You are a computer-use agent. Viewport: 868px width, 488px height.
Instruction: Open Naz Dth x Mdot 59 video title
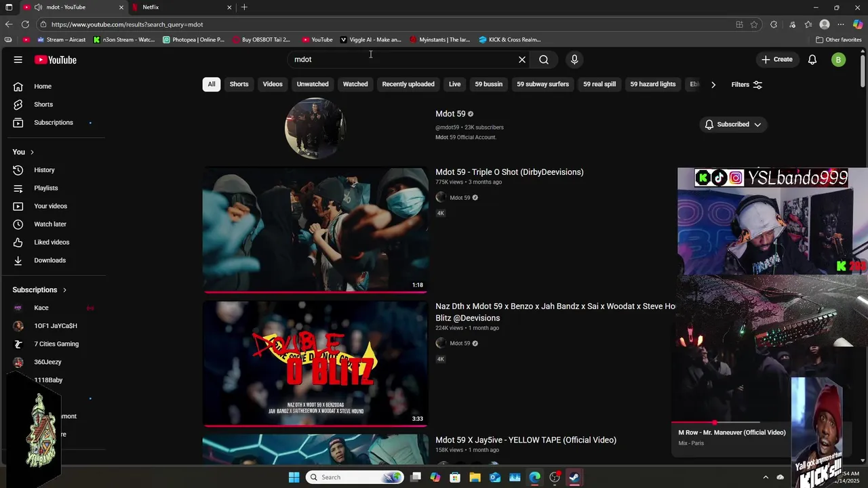555,312
